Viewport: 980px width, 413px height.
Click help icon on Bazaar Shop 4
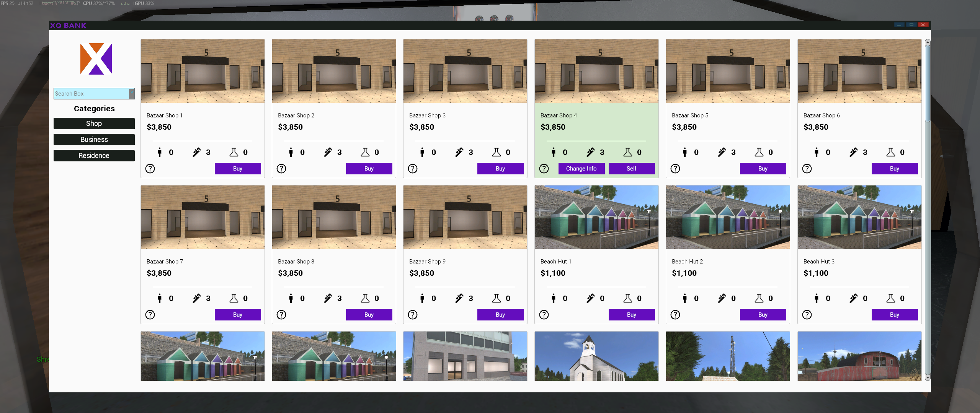click(544, 169)
